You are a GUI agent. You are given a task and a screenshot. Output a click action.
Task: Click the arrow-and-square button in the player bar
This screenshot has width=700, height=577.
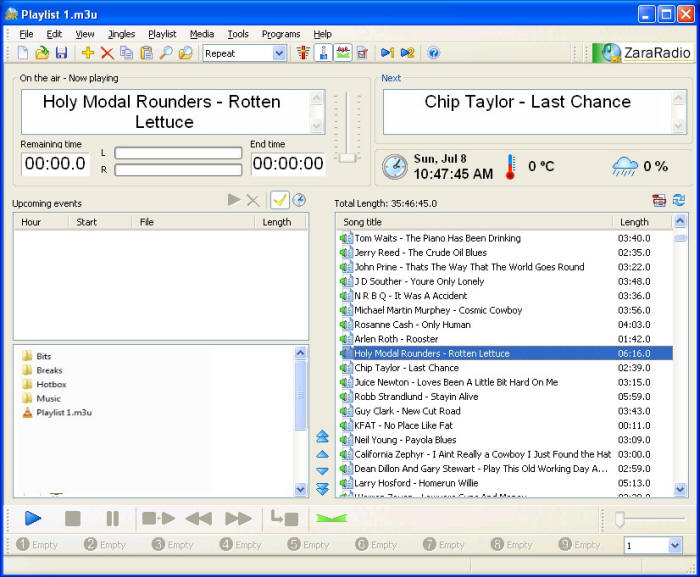284,518
